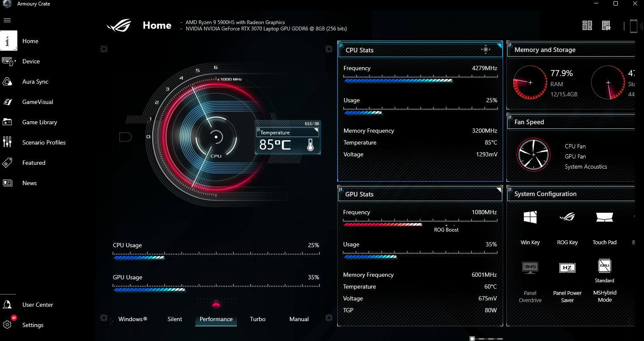Go to the Game Library

39,122
